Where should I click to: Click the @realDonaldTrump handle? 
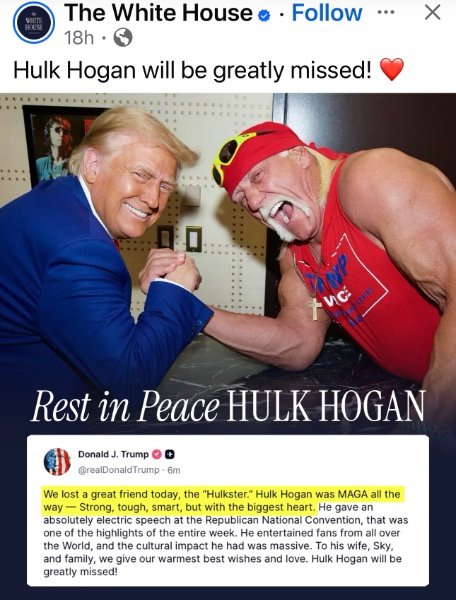click(x=119, y=470)
